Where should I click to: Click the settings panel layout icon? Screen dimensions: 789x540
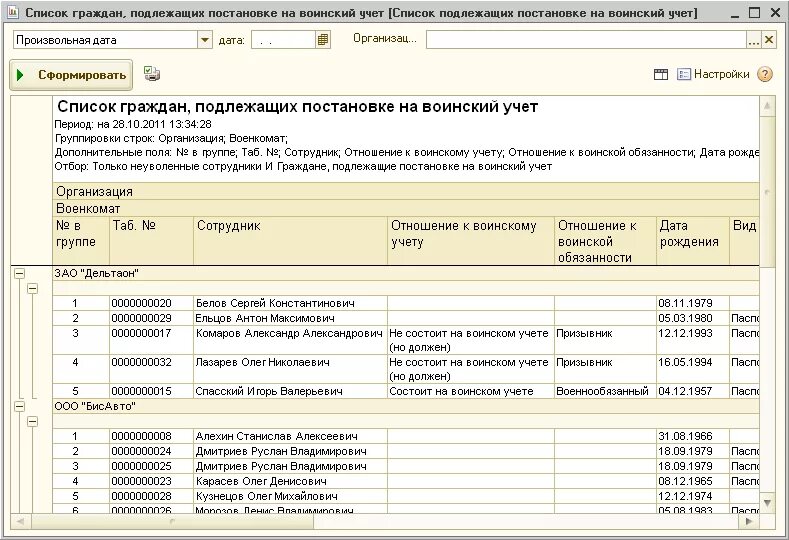tap(661, 74)
